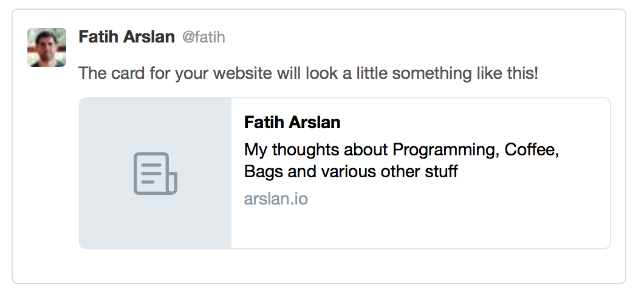The image size is (644, 301).
Task: Click the text lines inside the document icon
Action: pyautogui.click(x=151, y=173)
